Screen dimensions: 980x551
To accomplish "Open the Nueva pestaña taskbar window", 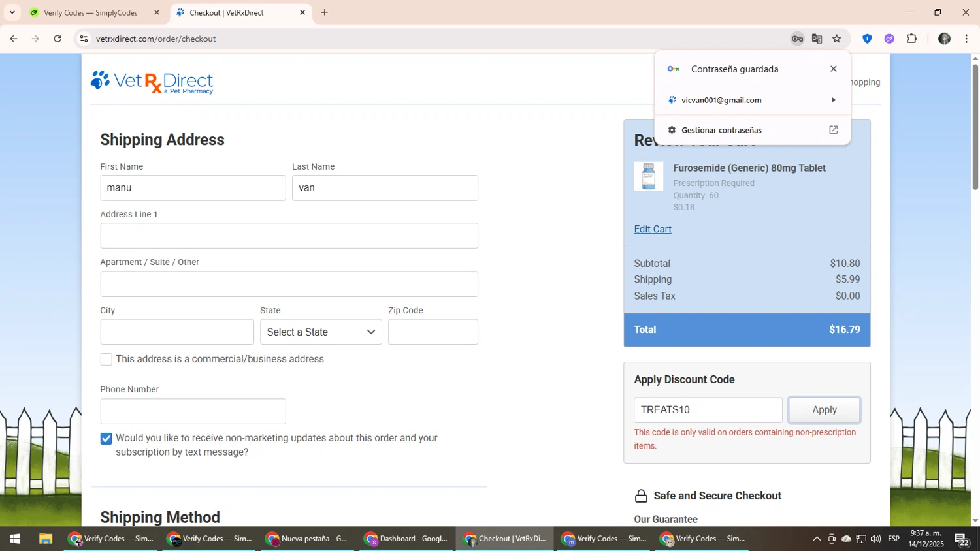I will (307, 539).
